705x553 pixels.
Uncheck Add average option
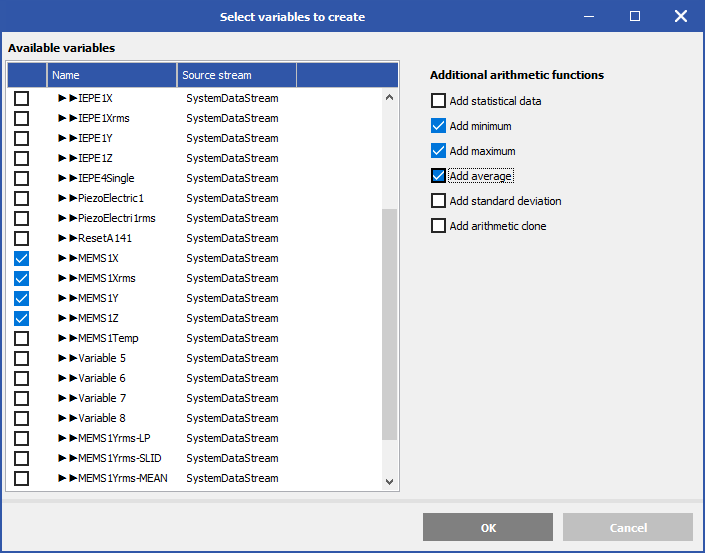(x=438, y=176)
